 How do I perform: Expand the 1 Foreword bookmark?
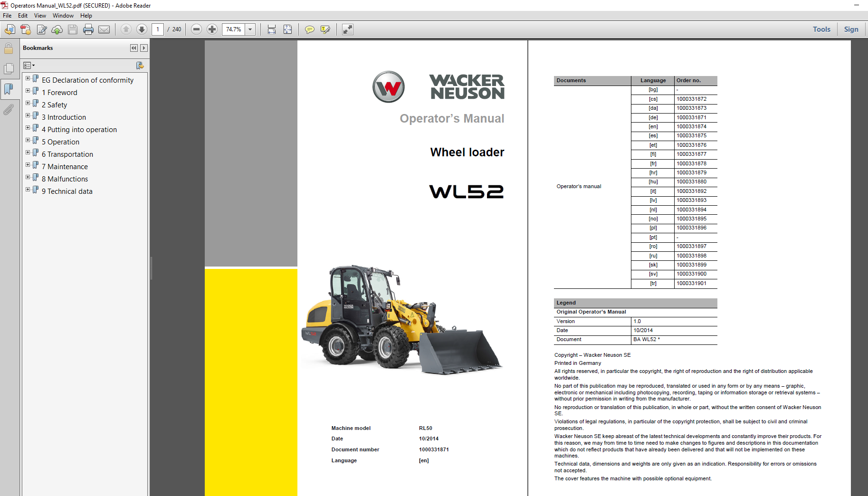(28, 91)
